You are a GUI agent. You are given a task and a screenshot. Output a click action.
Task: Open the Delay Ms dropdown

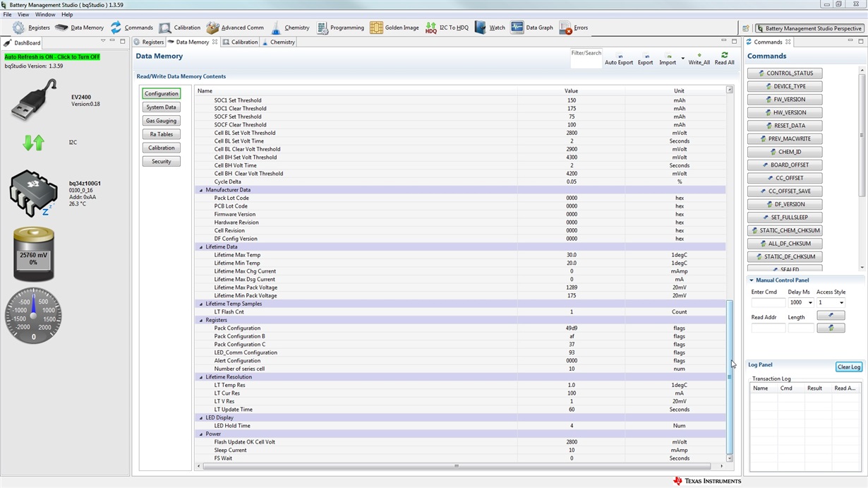809,302
